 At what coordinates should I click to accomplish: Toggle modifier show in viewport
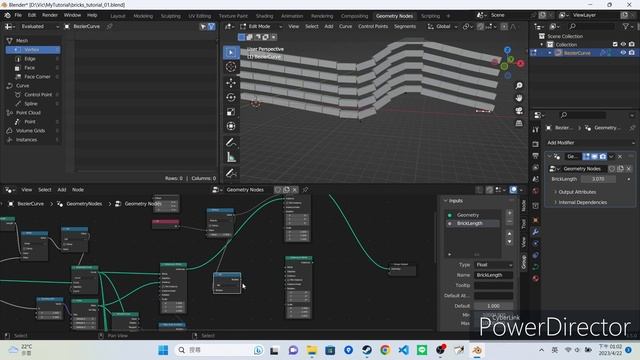coord(594,156)
